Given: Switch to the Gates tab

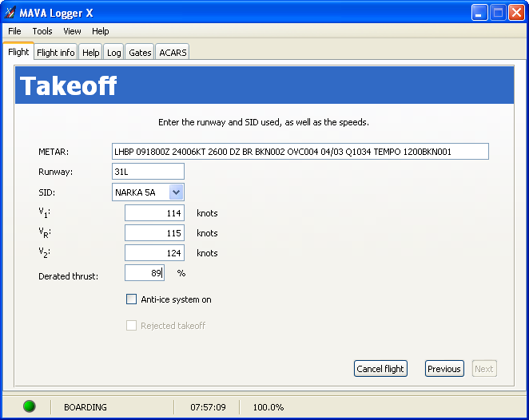Looking at the screenshot, I should (x=140, y=53).
